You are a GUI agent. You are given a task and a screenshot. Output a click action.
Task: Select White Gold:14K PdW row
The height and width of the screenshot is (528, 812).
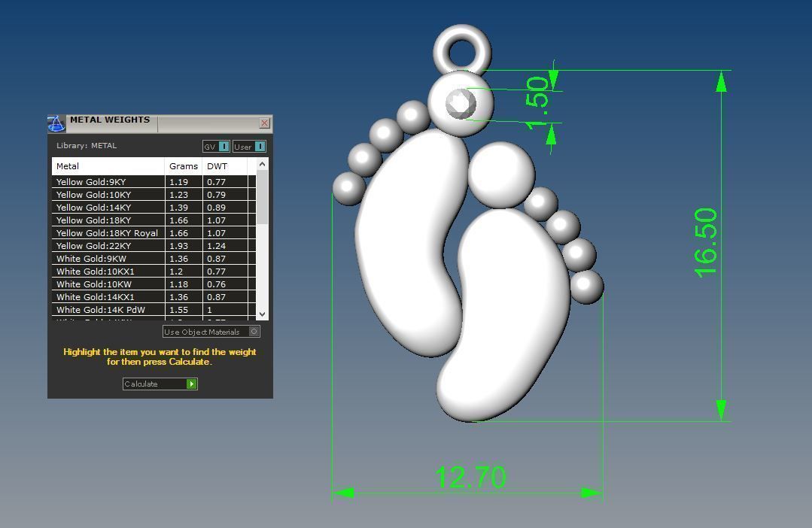tap(154, 310)
